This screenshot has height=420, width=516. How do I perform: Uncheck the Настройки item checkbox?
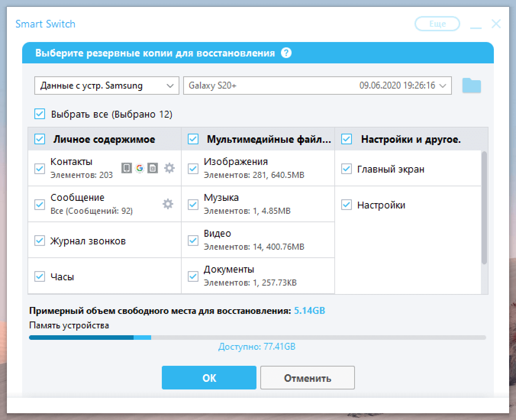(x=347, y=204)
